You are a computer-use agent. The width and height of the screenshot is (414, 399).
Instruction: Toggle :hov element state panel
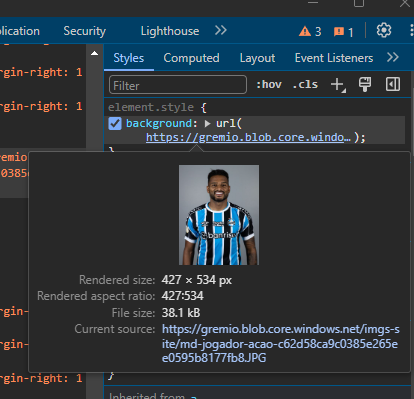tap(269, 84)
